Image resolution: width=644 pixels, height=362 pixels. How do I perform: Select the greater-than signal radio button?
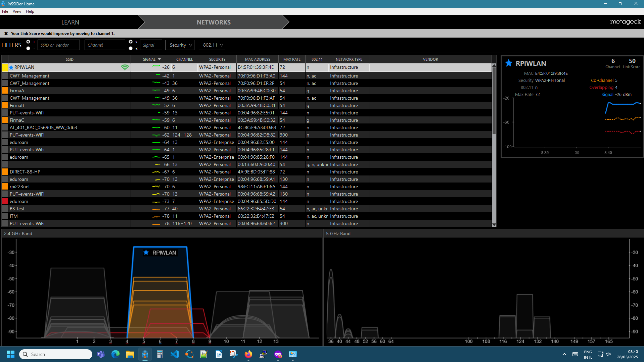click(x=131, y=42)
